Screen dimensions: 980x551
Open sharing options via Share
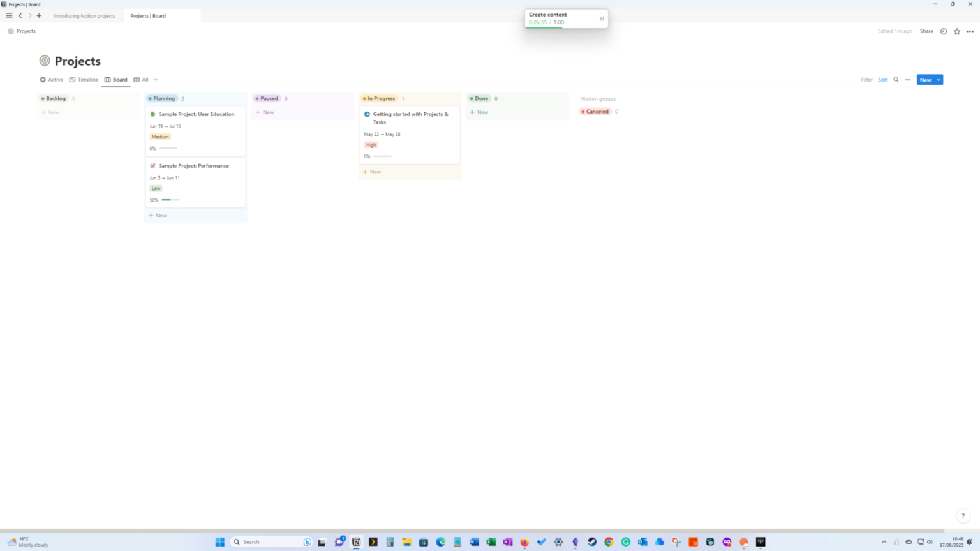(x=926, y=31)
